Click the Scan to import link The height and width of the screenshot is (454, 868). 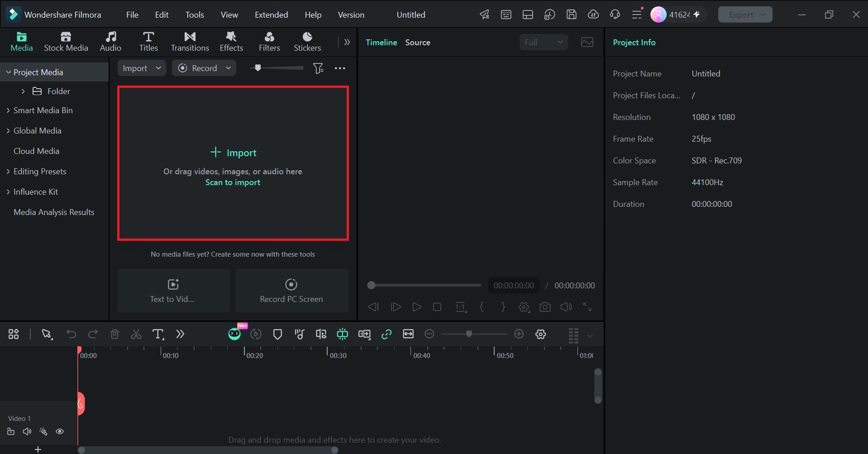click(233, 182)
